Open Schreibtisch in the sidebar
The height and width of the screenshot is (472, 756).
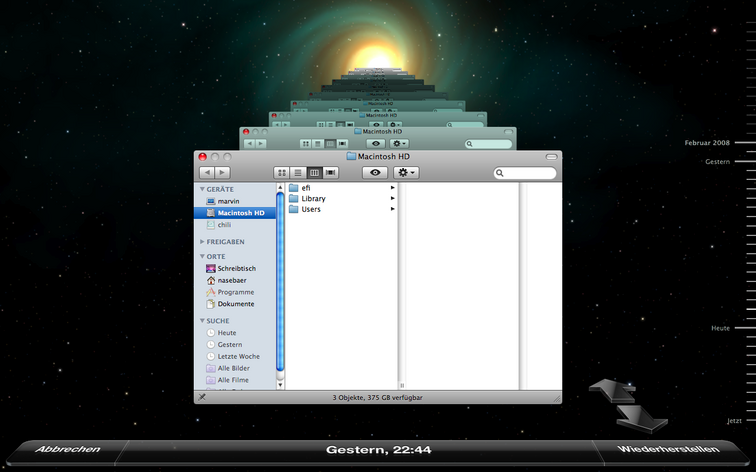(236, 268)
